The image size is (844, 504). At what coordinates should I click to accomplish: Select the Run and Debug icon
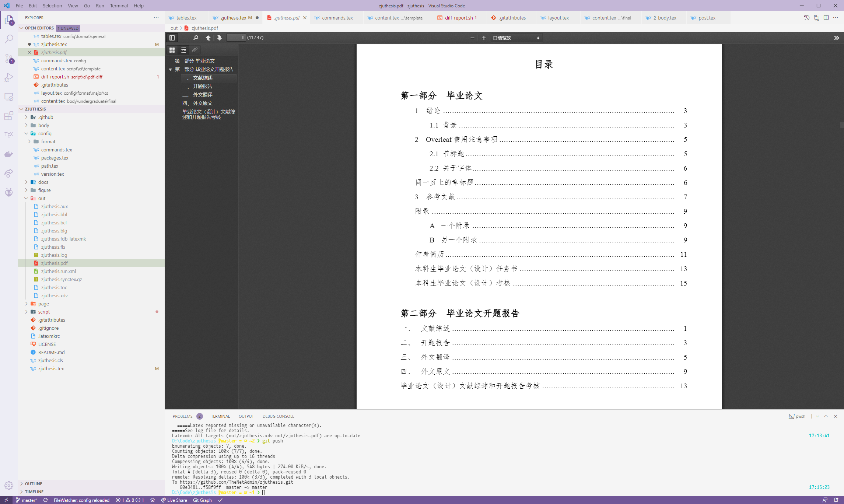point(9,77)
